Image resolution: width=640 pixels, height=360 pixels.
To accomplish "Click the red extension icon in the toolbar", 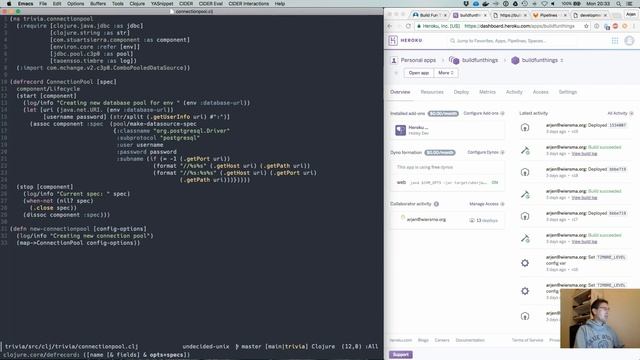I will tap(615, 26).
